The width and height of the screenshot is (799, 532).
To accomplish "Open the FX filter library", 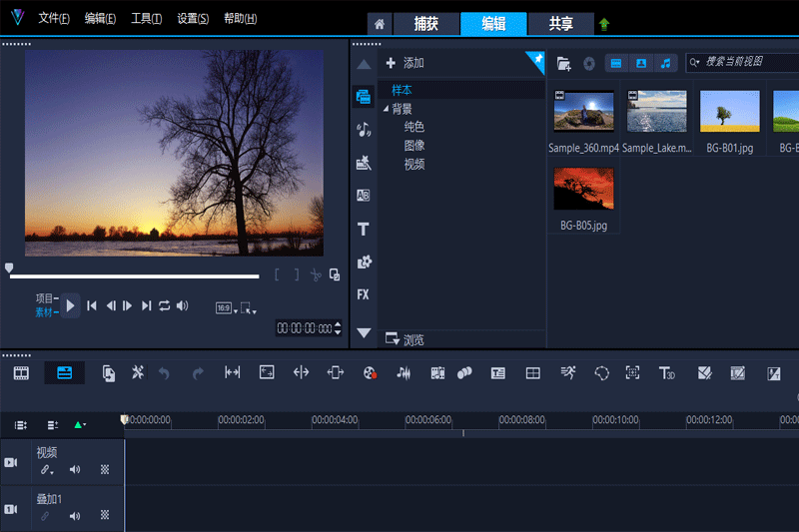I will [x=363, y=294].
